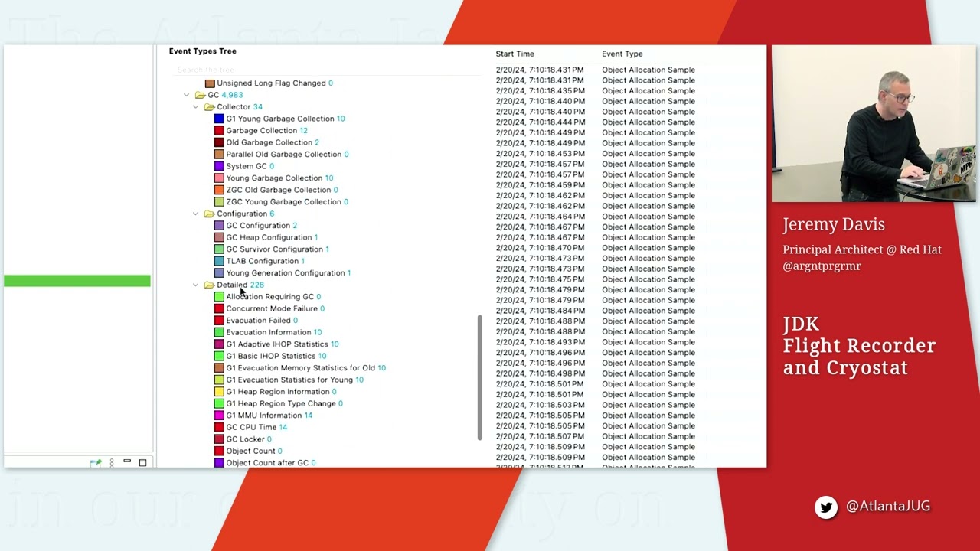The height and width of the screenshot is (551, 980).
Task: Click the pink Young Garbage Collection icon
Action: pyautogui.click(x=219, y=178)
